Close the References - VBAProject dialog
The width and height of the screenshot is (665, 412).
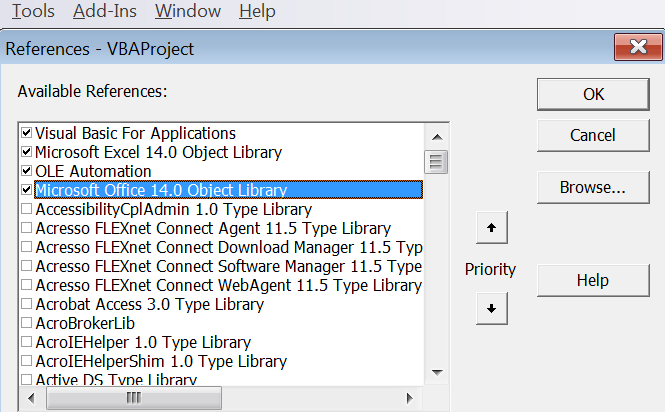(x=638, y=47)
